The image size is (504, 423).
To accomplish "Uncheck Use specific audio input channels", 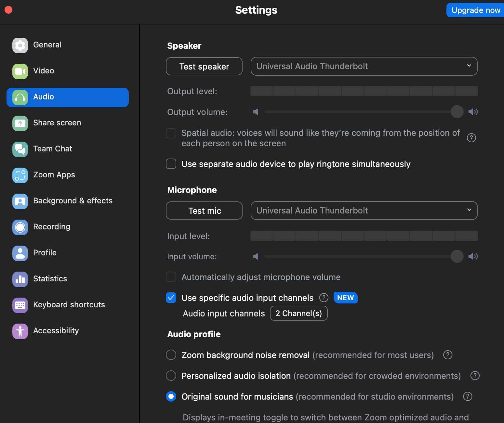I will coord(171,298).
